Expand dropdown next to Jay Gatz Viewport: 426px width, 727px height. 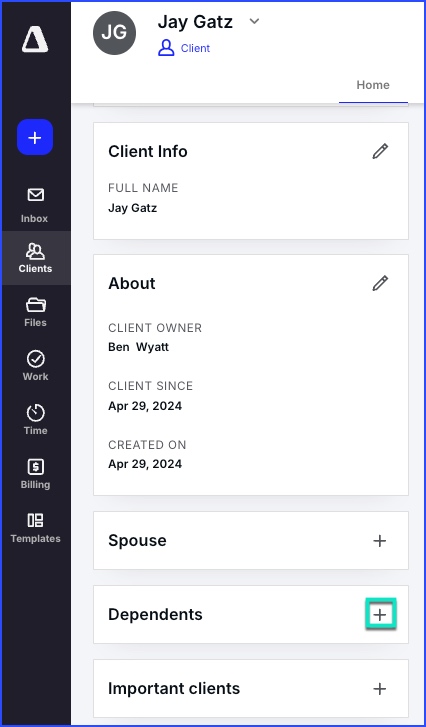[254, 21]
